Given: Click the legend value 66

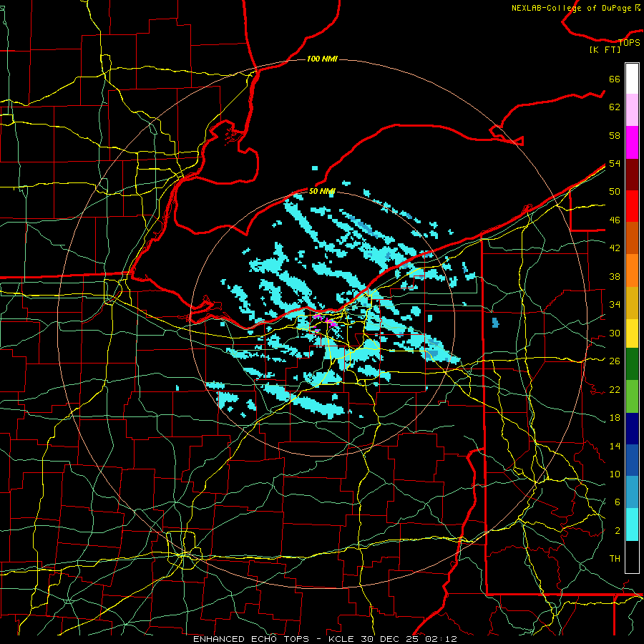Looking at the screenshot, I should point(615,79).
